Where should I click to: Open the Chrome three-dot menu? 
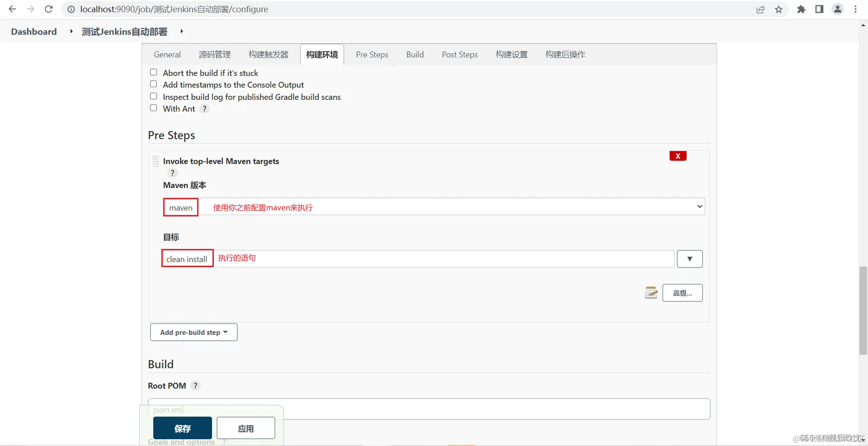tap(856, 9)
